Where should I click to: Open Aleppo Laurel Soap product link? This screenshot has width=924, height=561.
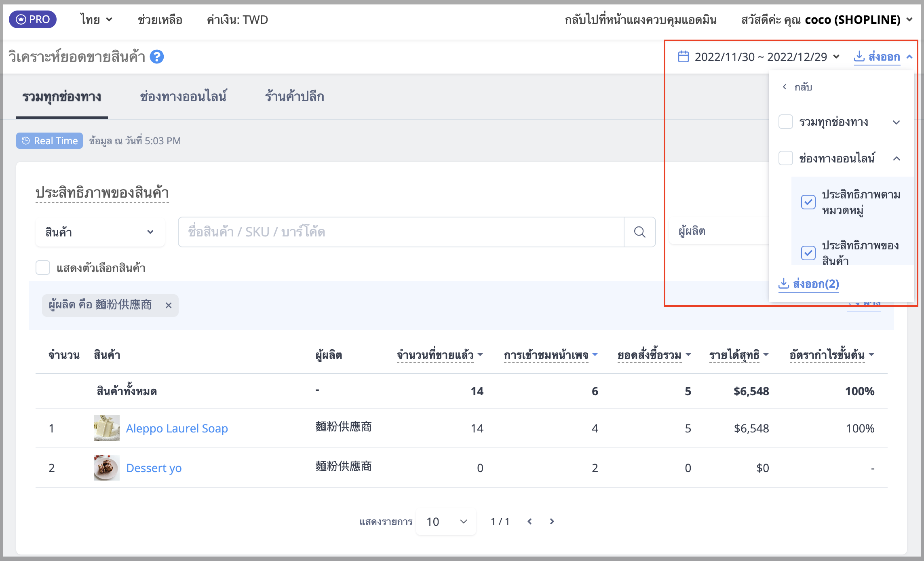[177, 428]
